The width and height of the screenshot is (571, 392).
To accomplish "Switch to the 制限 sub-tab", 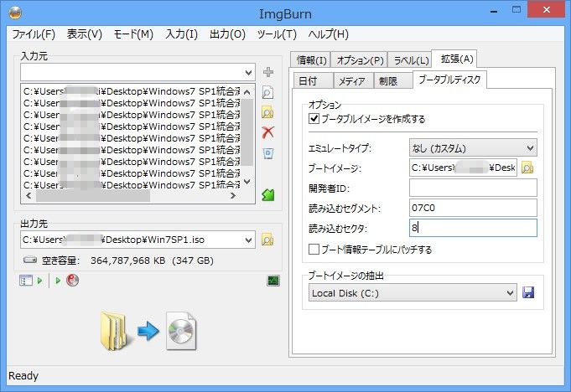I will coord(393,80).
